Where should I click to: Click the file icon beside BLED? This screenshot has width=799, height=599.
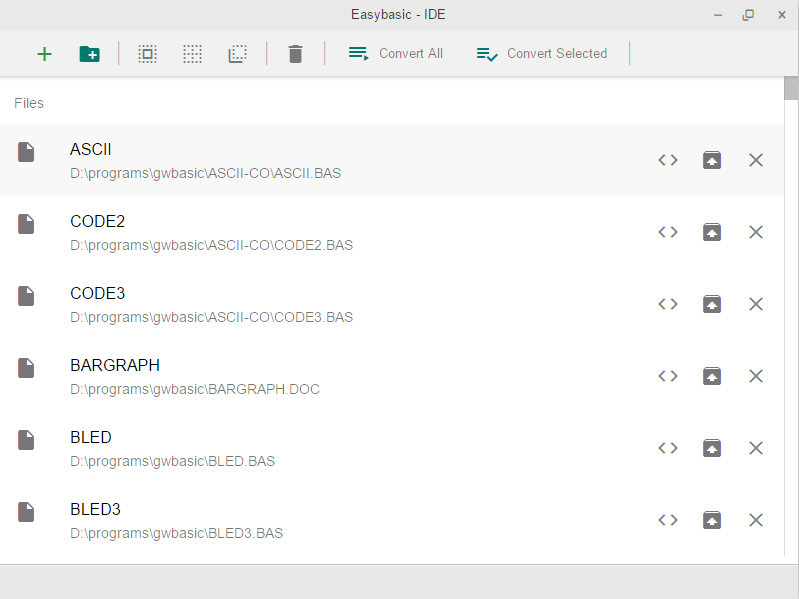click(26, 440)
